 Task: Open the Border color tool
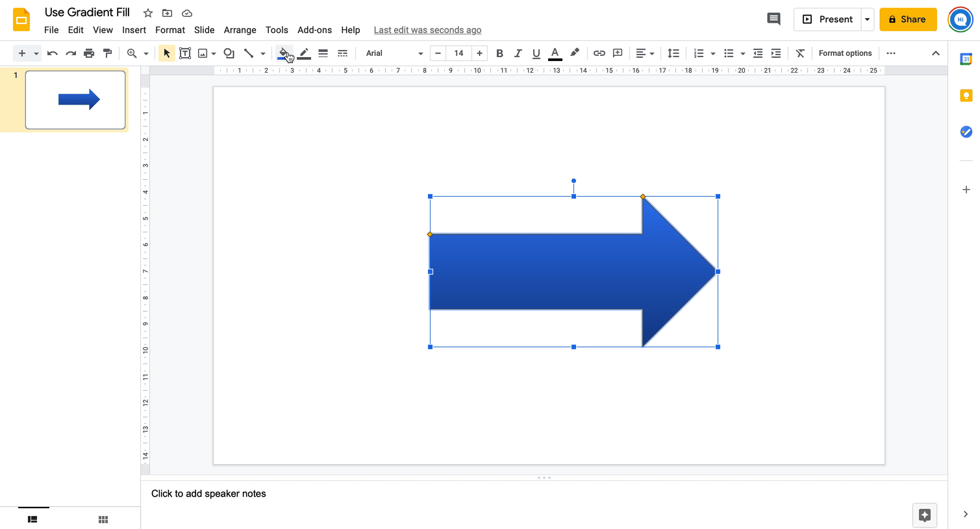click(x=304, y=53)
